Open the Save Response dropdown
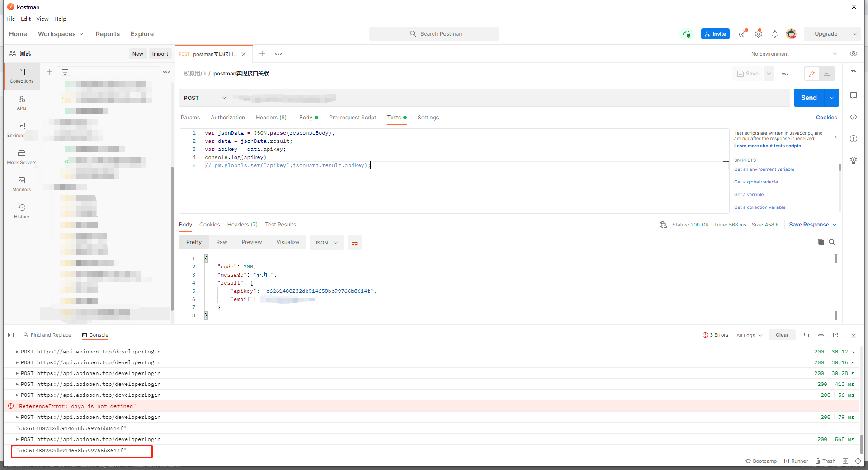 pyautogui.click(x=812, y=225)
